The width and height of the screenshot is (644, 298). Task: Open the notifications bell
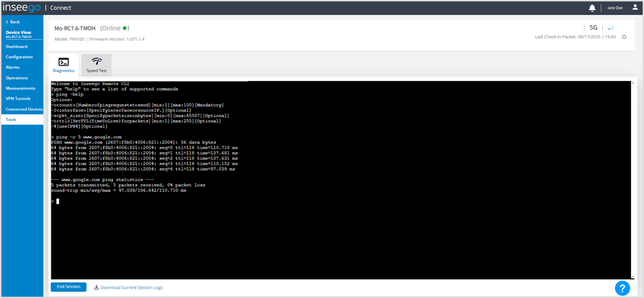(592, 8)
